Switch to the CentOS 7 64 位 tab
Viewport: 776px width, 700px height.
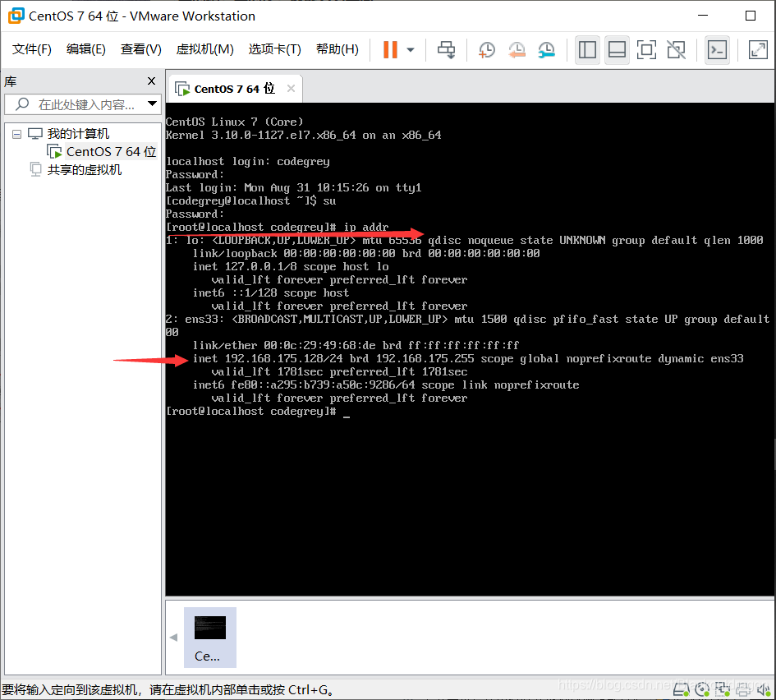point(234,89)
